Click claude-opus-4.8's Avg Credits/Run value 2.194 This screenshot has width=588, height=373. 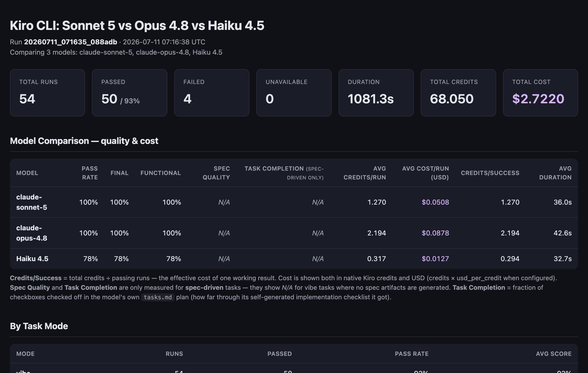tap(377, 233)
